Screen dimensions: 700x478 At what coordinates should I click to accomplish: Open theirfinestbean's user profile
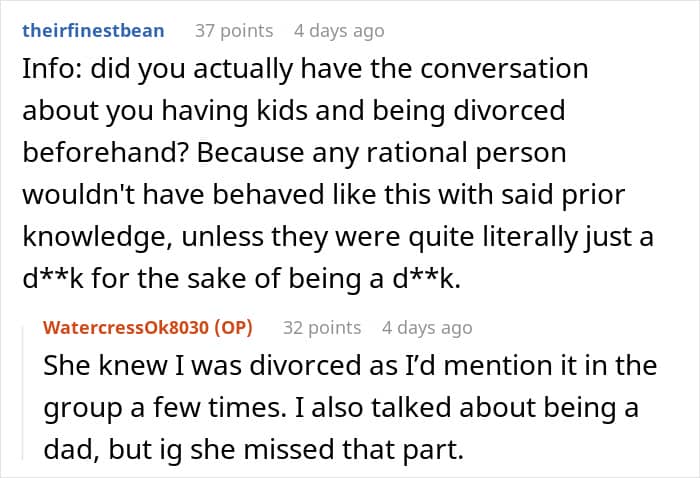[x=91, y=30]
